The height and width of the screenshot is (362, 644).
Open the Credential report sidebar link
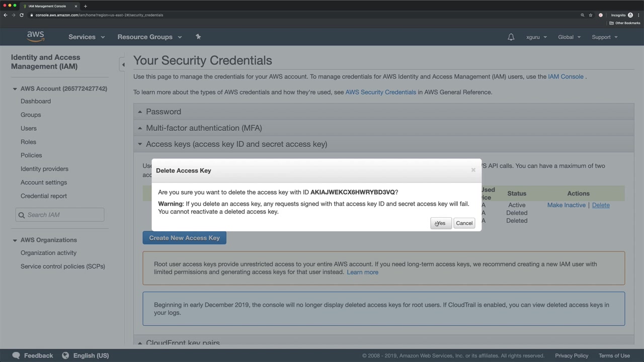coord(44,196)
